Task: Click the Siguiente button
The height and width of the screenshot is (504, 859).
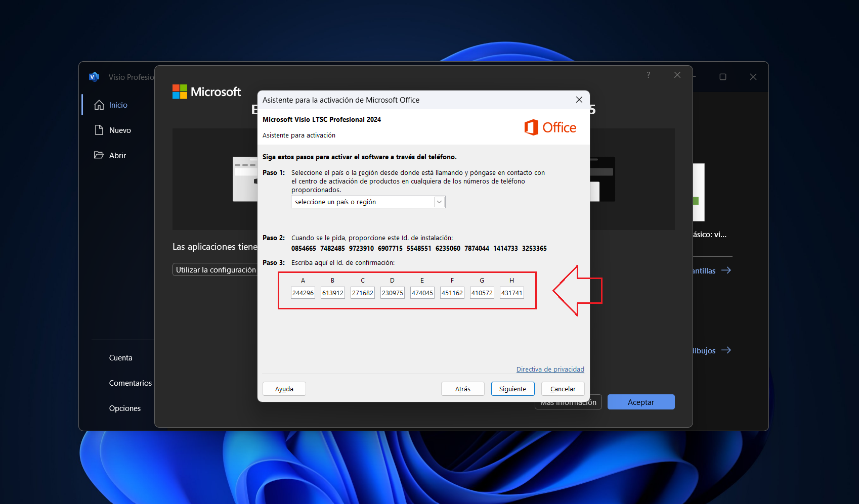Action: 513,389
